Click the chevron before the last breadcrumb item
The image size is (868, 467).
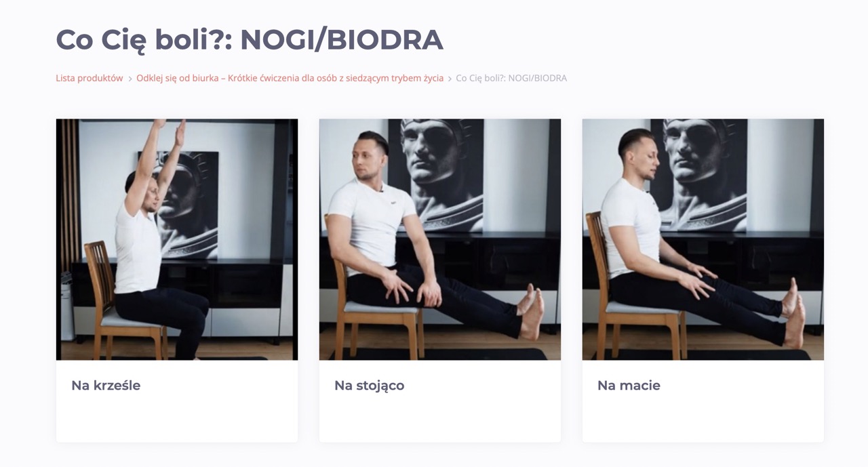click(x=450, y=79)
